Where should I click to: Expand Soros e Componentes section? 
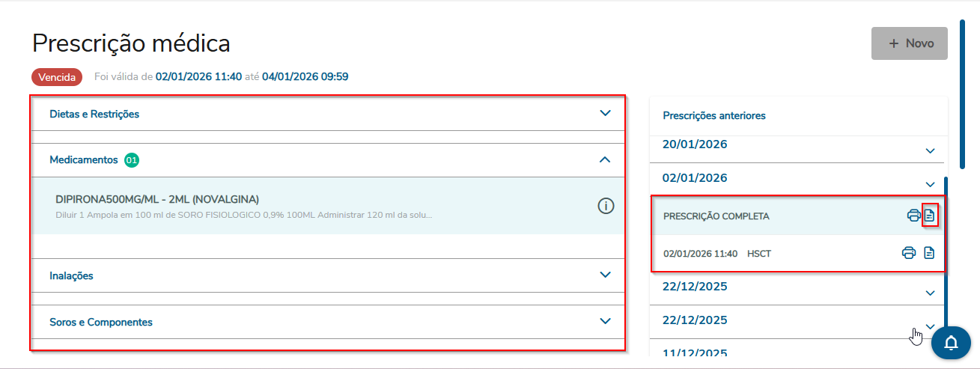[x=606, y=321]
